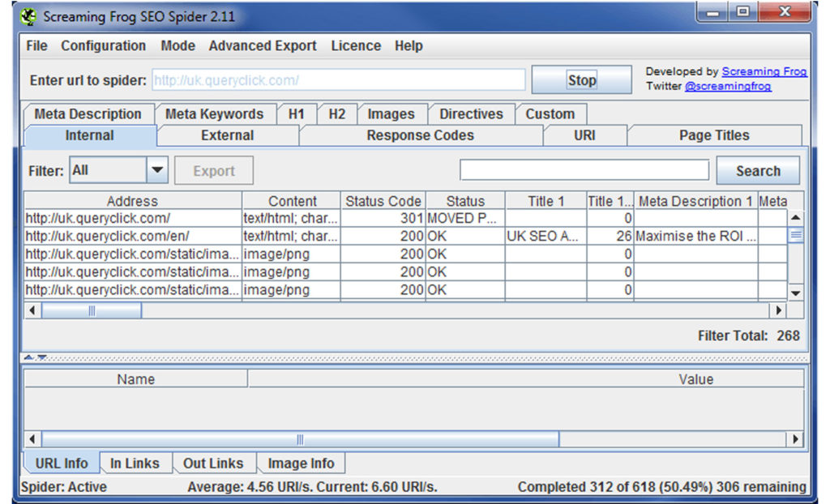Expand the split pane with down arrow
The height and width of the screenshot is (504, 830).
coord(42,358)
